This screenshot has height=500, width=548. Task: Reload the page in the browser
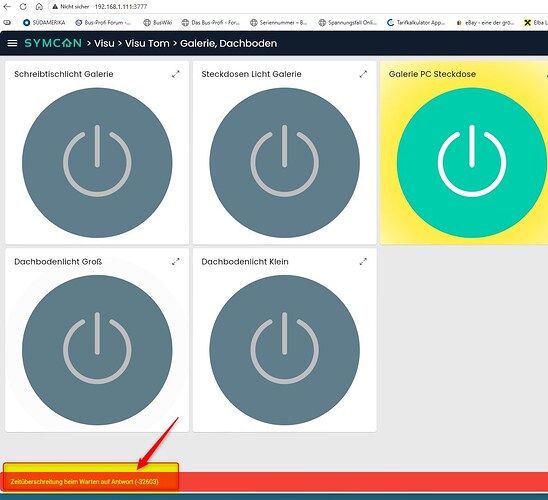tap(23, 6)
